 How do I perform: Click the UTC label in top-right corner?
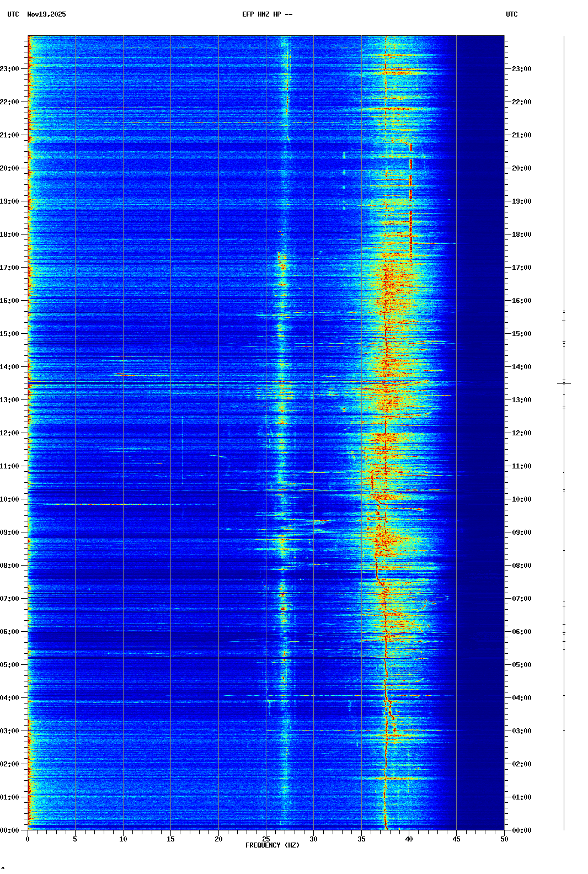coord(511,14)
